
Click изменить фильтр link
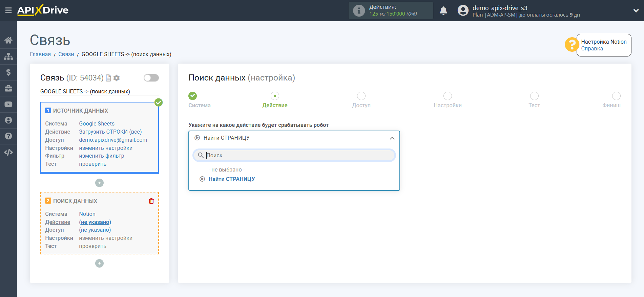pos(102,156)
